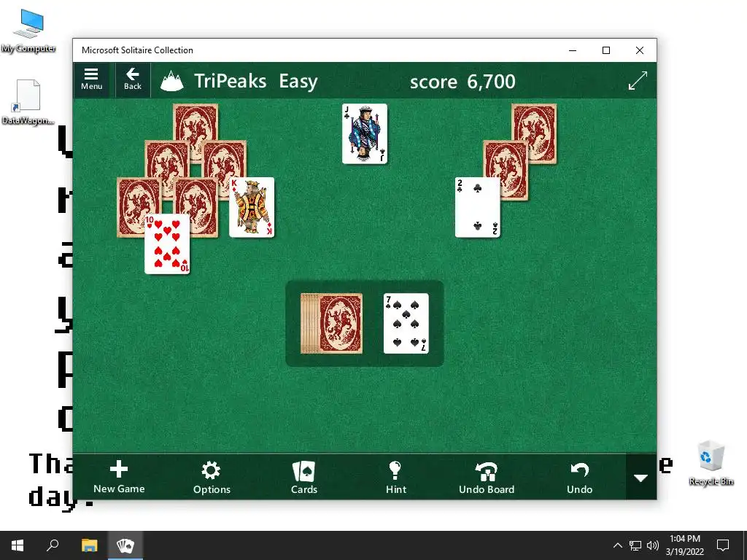
Task: Open the notification center icon
Action: tap(723, 545)
